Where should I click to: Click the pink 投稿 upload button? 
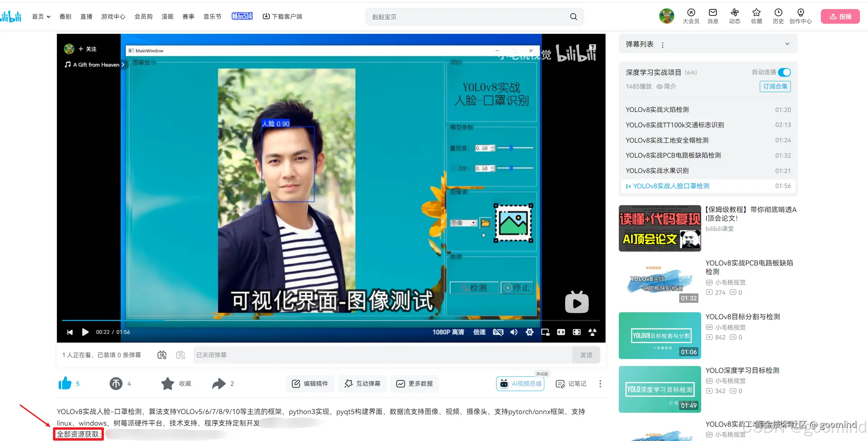click(x=840, y=16)
